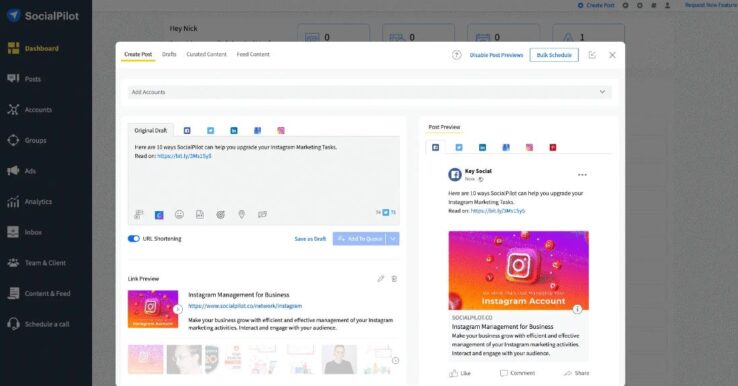The image size is (738, 386).
Task: Click the Bulk Schedule button
Action: click(554, 55)
